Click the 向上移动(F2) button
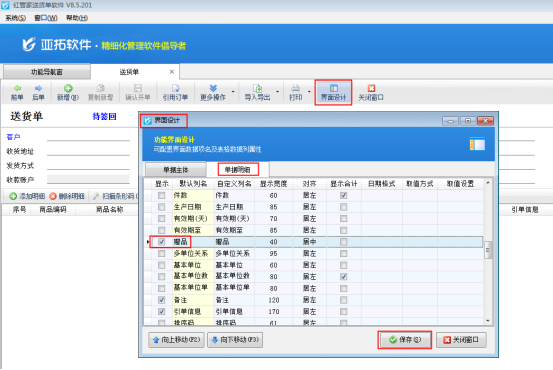 click(x=176, y=340)
